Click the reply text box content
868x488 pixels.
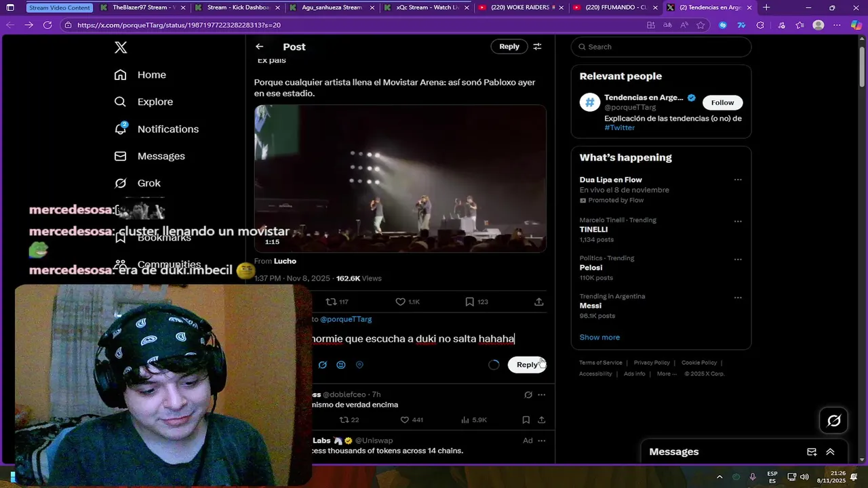click(x=413, y=339)
